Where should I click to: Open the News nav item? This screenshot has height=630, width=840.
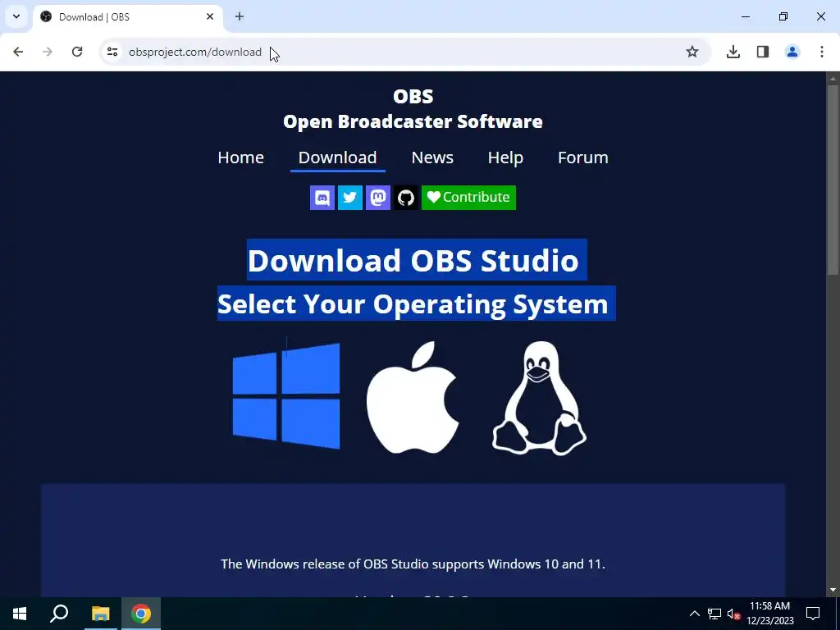(432, 157)
